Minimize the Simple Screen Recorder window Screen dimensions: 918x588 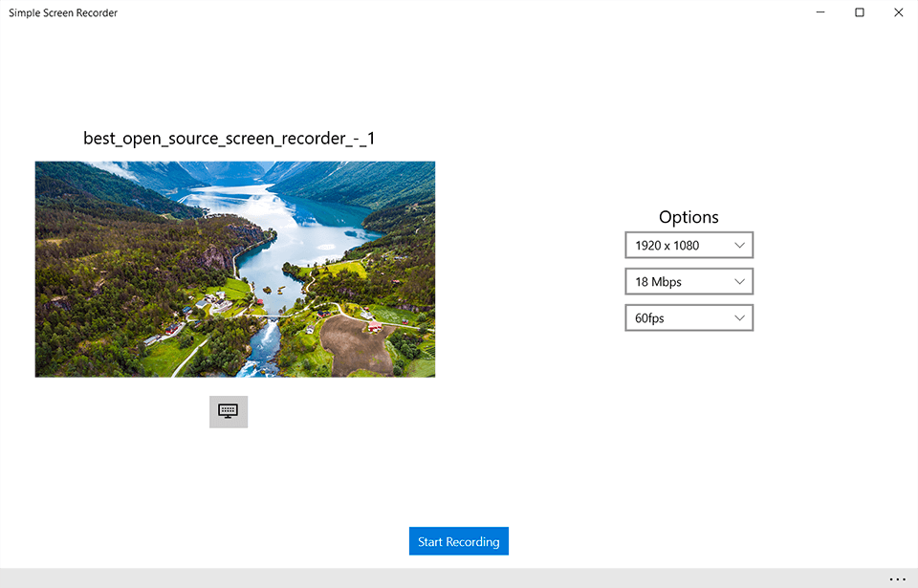point(820,12)
